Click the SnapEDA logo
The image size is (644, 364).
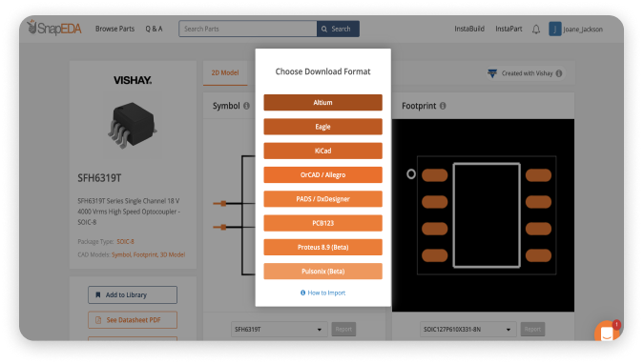click(54, 28)
